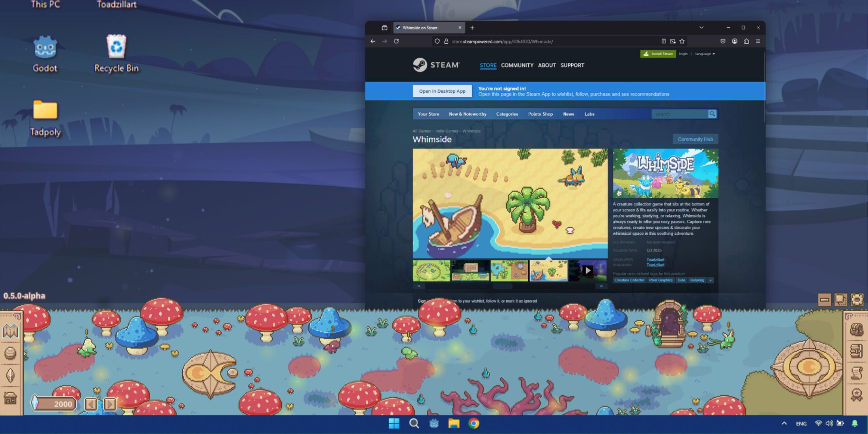Image resolution: width=868 pixels, height=434 pixels.
Task: Reload the Whimside Steam page
Action: (x=396, y=41)
